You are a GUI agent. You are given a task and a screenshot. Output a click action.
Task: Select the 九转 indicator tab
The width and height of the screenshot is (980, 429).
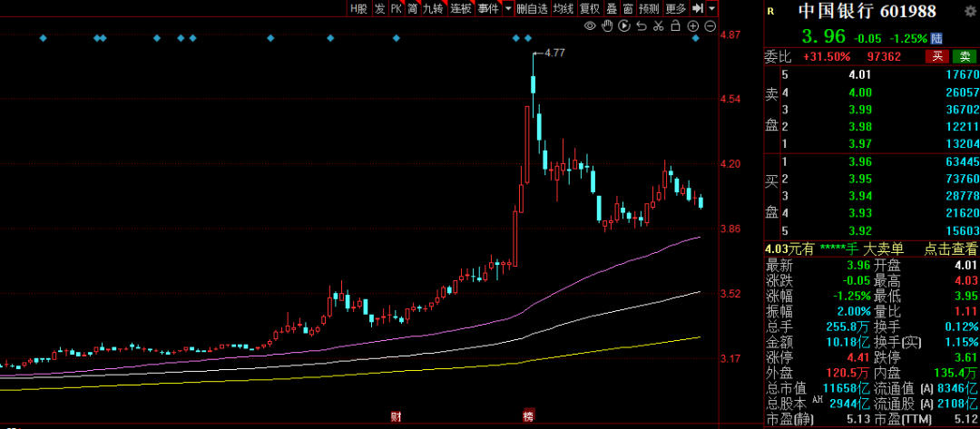(x=433, y=8)
